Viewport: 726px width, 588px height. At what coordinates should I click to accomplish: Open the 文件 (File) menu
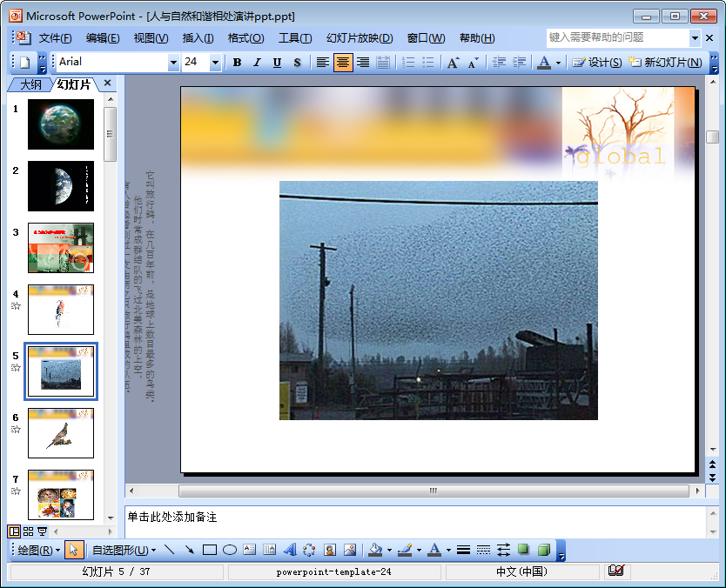[x=55, y=38]
